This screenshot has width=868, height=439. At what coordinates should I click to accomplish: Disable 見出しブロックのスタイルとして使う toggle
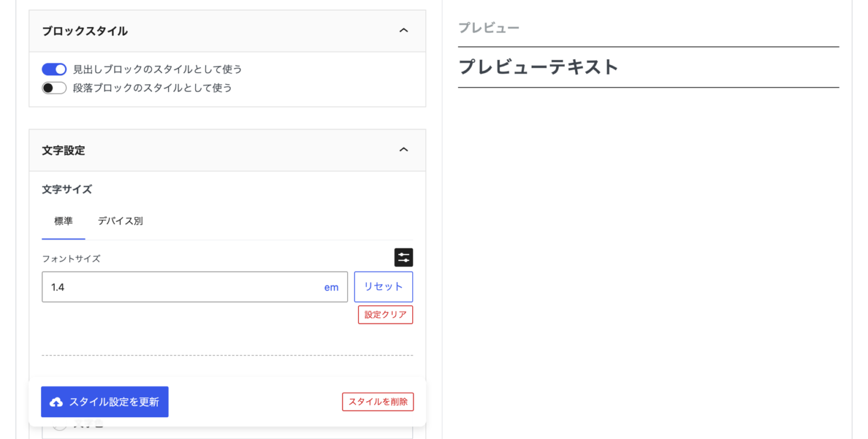coord(54,69)
